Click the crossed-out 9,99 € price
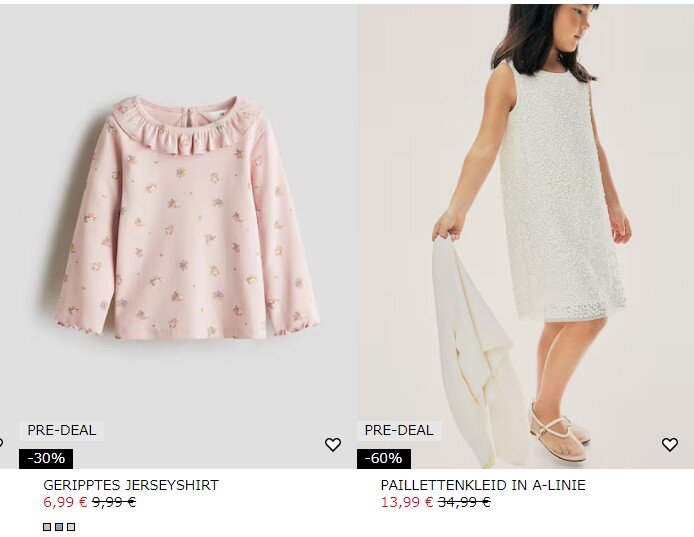This screenshot has width=694, height=537. click(114, 502)
